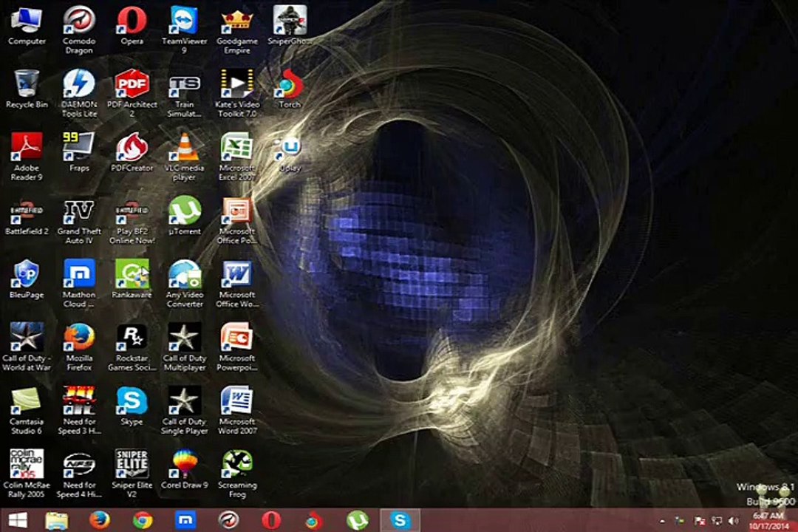This screenshot has width=798, height=532.
Task: Select the Battlefield 2 desktop icon
Action: [27, 216]
